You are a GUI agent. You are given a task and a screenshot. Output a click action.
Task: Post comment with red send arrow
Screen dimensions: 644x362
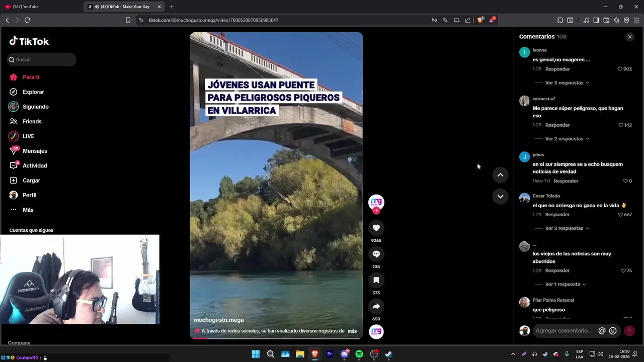pyautogui.click(x=629, y=331)
